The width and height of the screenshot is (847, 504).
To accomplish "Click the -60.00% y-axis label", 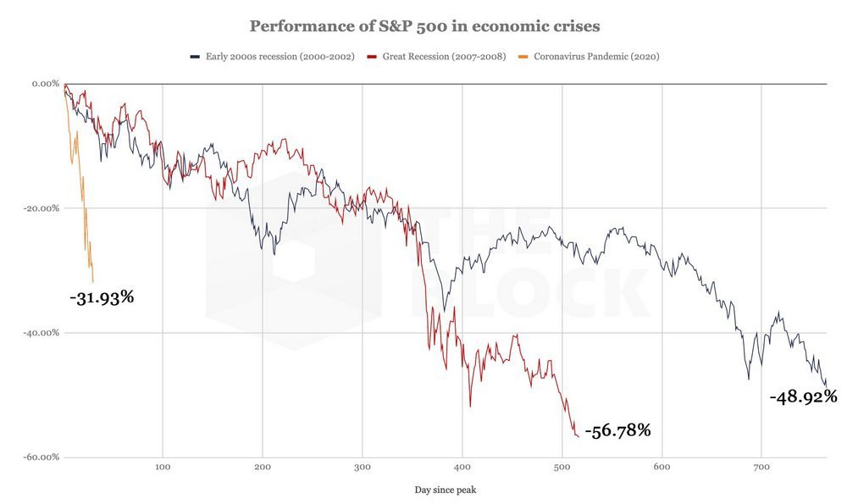I will click(42, 457).
